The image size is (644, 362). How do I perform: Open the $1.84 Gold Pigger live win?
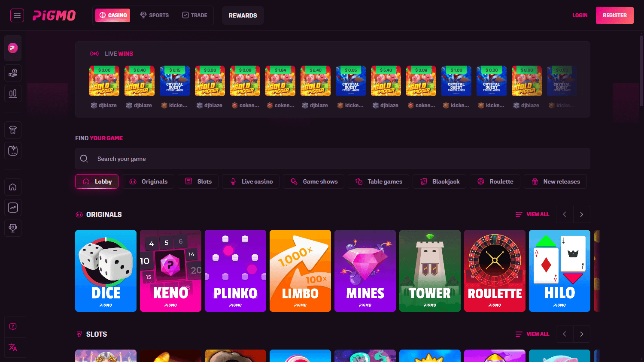[280, 81]
